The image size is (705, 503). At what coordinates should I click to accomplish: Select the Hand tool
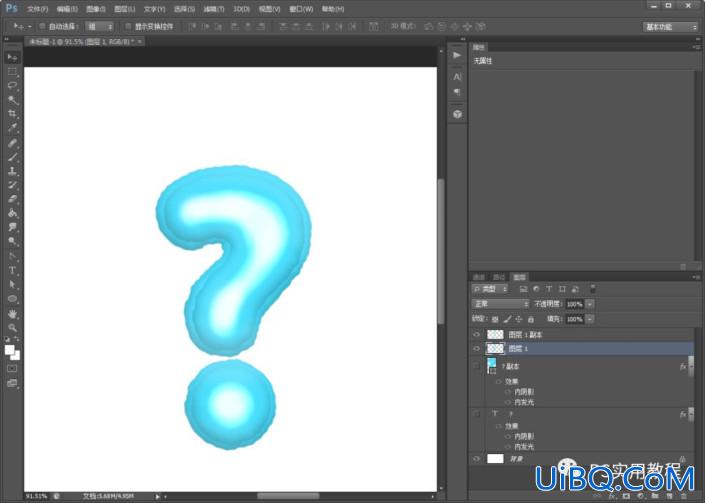[12, 314]
